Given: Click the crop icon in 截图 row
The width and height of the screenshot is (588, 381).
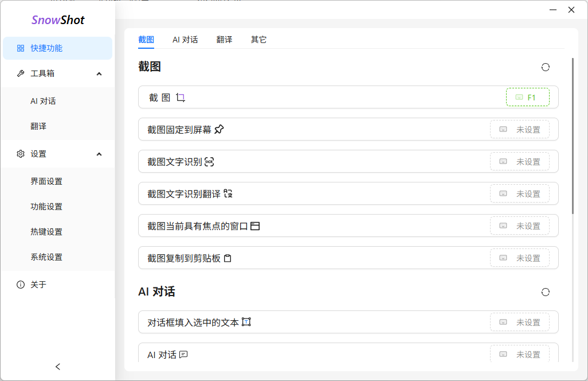Looking at the screenshot, I should point(181,98).
